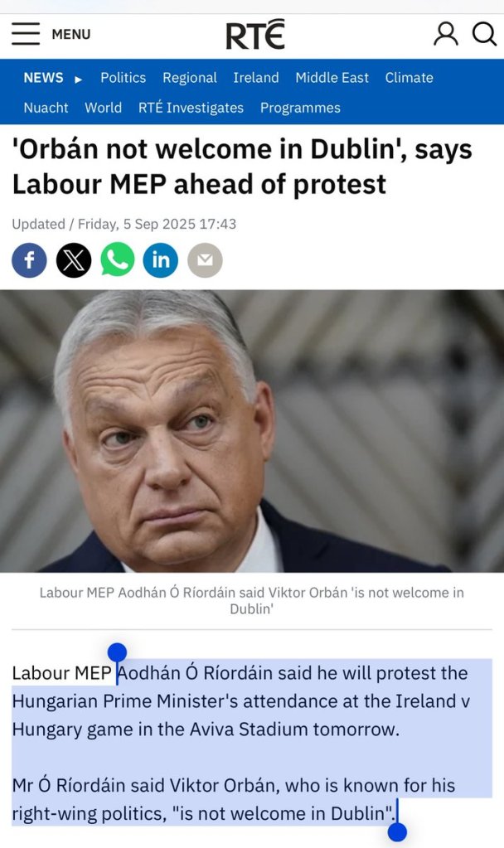Open the Ireland news section
This screenshot has width=504, height=848.
(x=255, y=78)
